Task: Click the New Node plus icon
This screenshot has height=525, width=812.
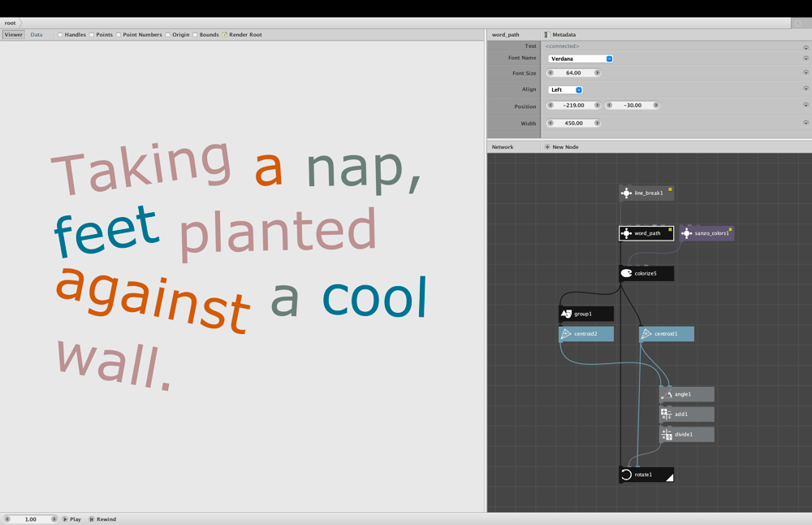Action: [547, 147]
